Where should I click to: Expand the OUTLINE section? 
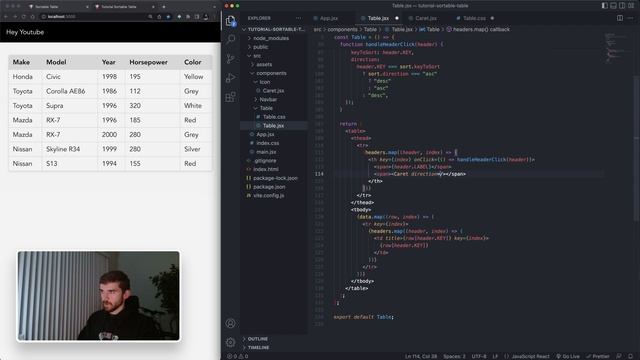(258, 339)
